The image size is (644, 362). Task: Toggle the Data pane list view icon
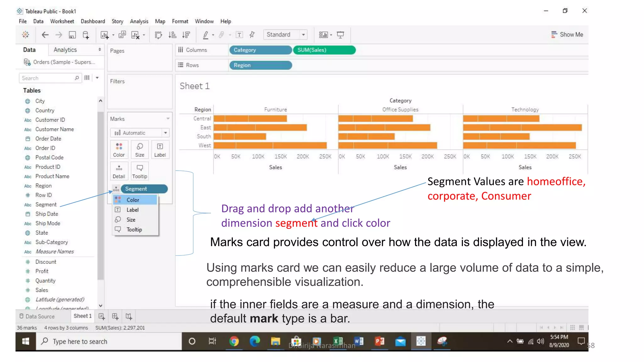[87, 78]
